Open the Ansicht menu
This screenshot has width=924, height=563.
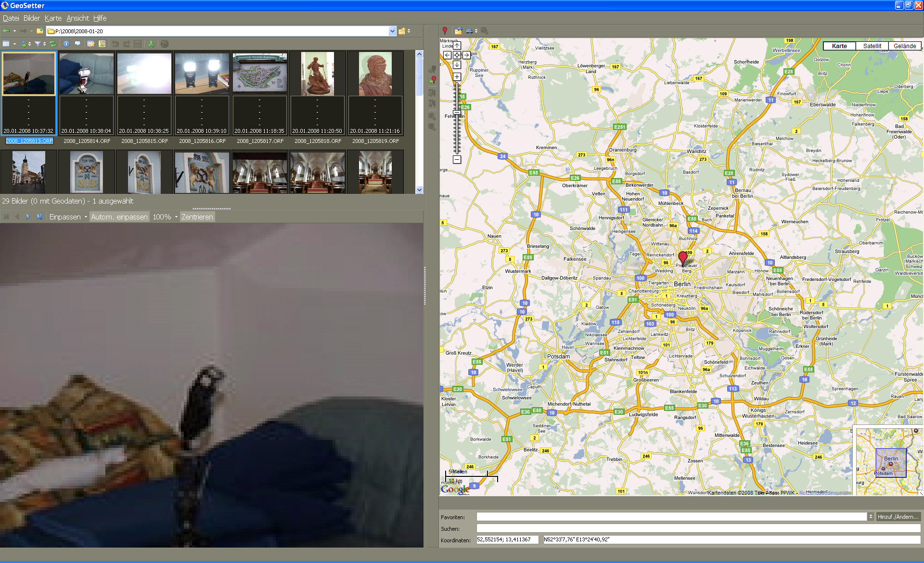pyautogui.click(x=77, y=18)
